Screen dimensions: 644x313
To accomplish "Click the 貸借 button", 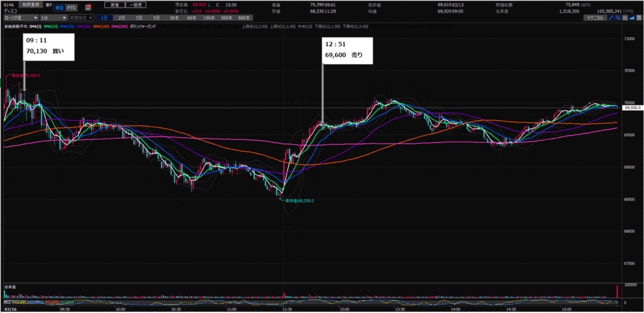I will point(114,4).
